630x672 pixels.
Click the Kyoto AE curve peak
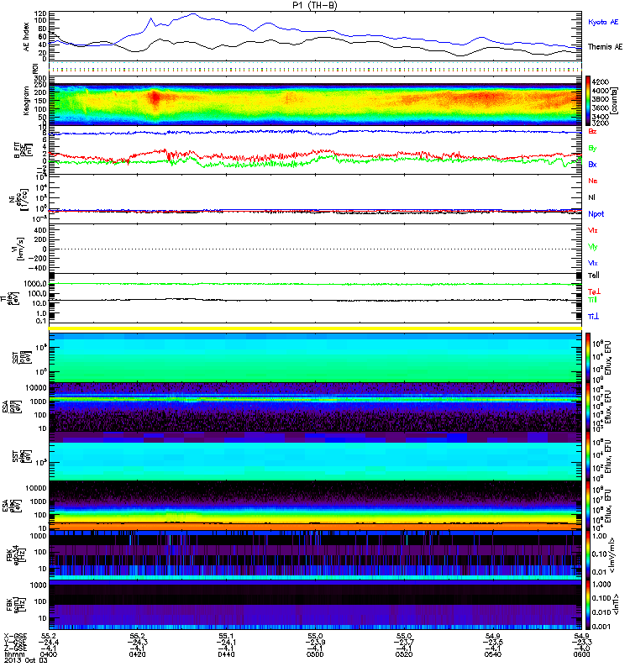193,14
